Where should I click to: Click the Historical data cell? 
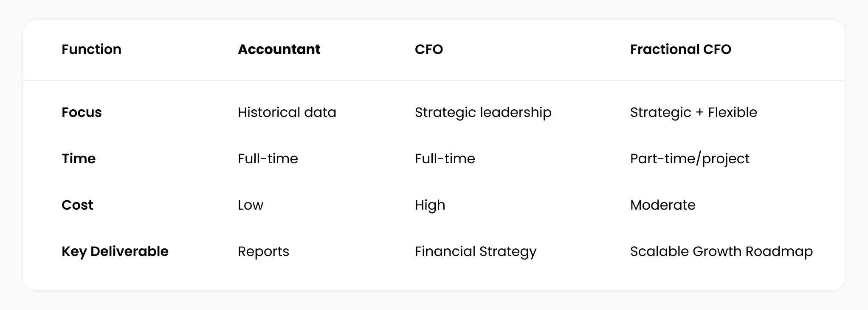click(287, 112)
